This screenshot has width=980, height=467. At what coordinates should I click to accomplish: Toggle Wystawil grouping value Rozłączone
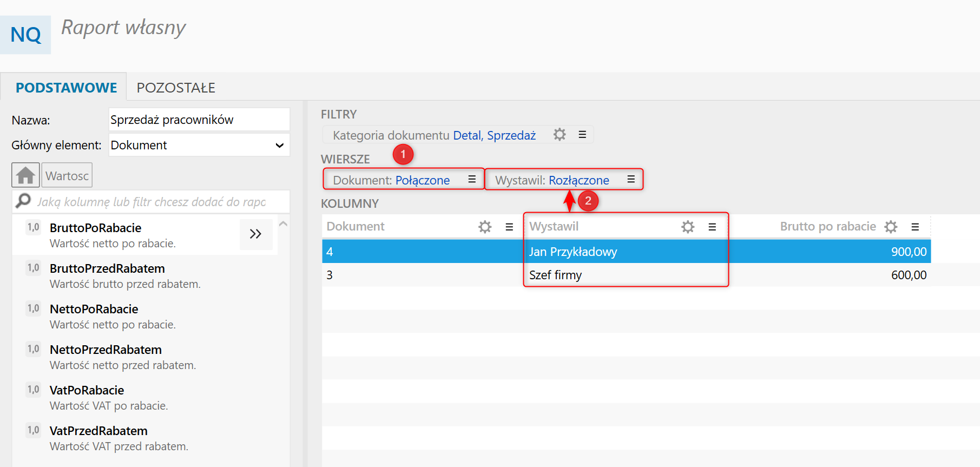pyautogui.click(x=578, y=180)
